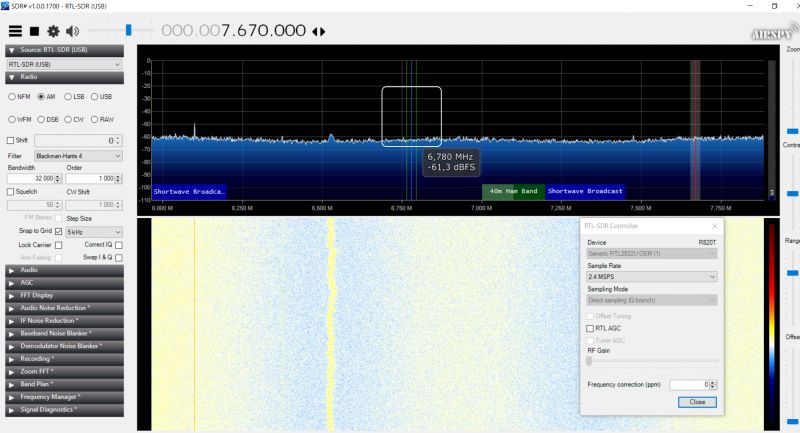The image size is (800, 433).
Task: Expand the AGC panel
Action: click(x=64, y=283)
